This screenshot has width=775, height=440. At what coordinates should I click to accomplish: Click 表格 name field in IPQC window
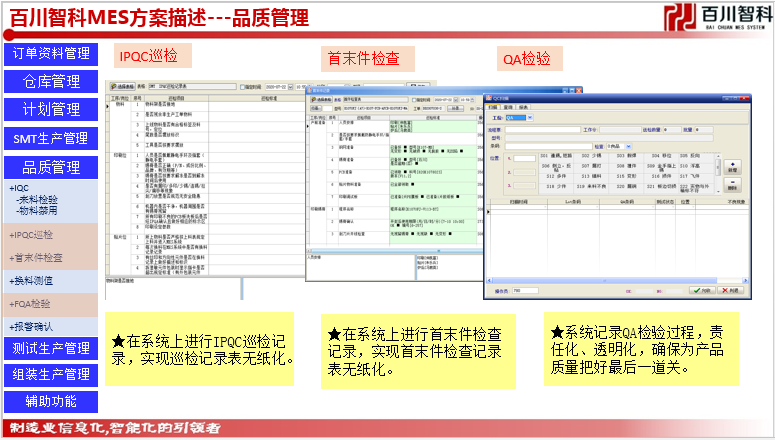[x=192, y=87]
